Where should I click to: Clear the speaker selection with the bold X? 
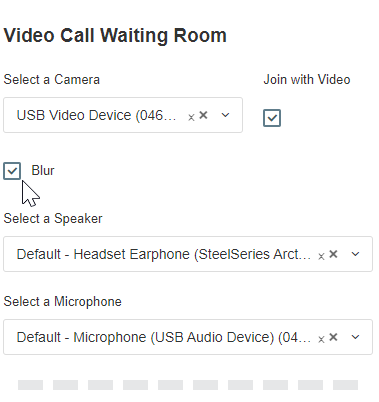333,254
